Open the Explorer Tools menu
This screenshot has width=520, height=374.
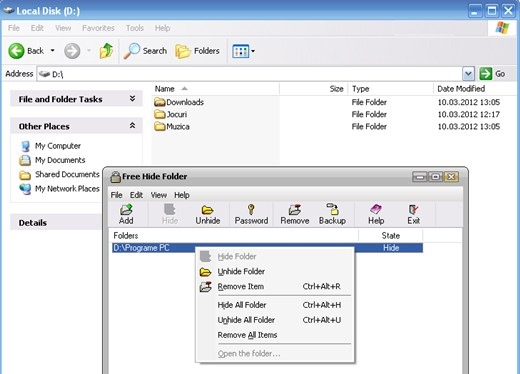point(135,28)
